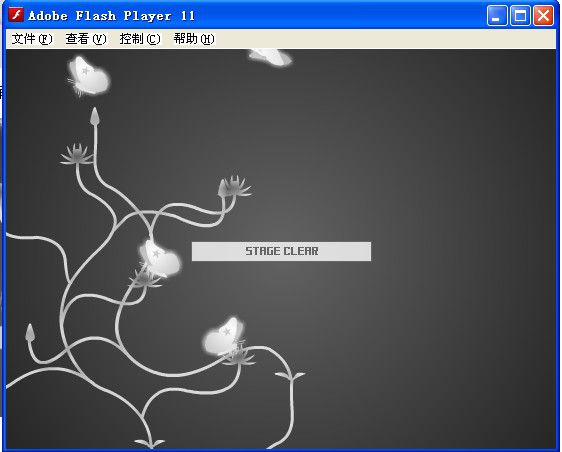
Task: Click the butterfly cut off by the menu bar
Action: click(270, 58)
